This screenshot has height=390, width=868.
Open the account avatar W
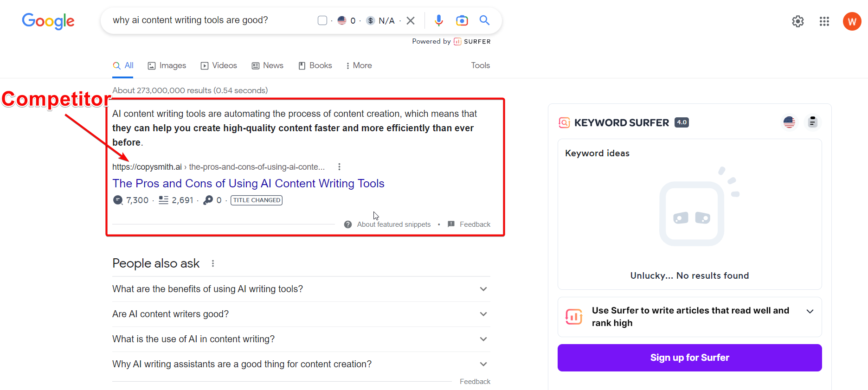pyautogui.click(x=852, y=21)
